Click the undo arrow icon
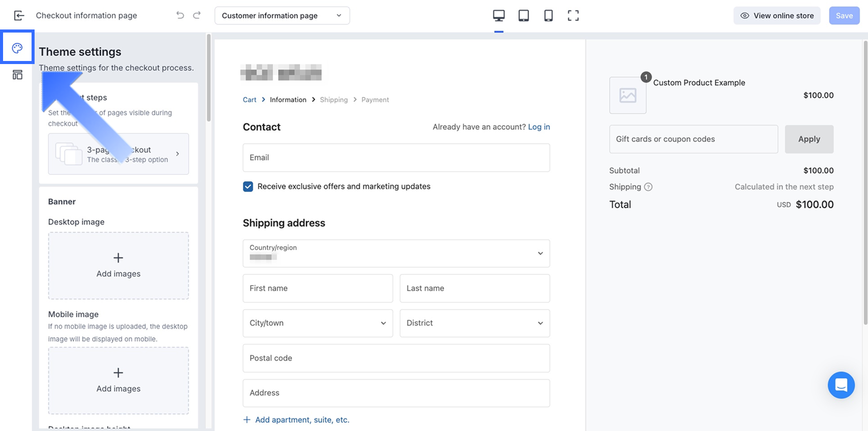Image resolution: width=868 pixels, height=431 pixels. coord(180,15)
